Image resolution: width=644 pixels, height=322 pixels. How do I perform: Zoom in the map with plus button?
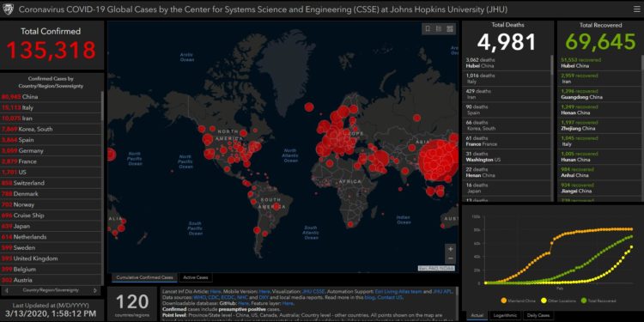pyautogui.click(x=450, y=249)
